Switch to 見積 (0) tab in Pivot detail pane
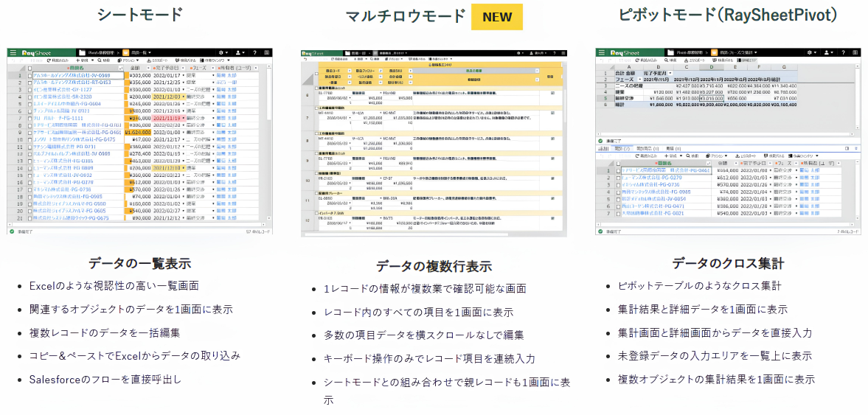This screenshot has height=415, width=868. [673, 148]
